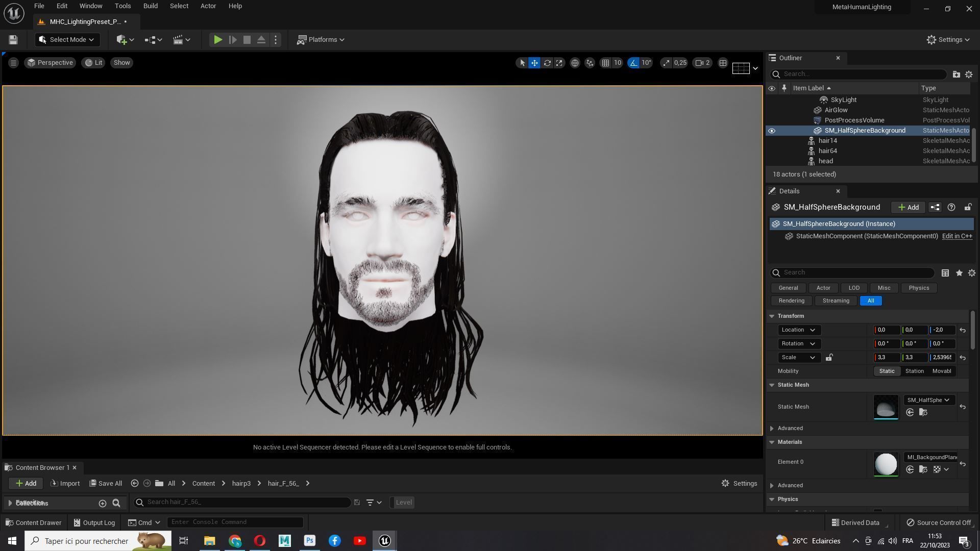Unlock scale ratio lock icon
The image size is (980, 551).
tap(829, 358)
